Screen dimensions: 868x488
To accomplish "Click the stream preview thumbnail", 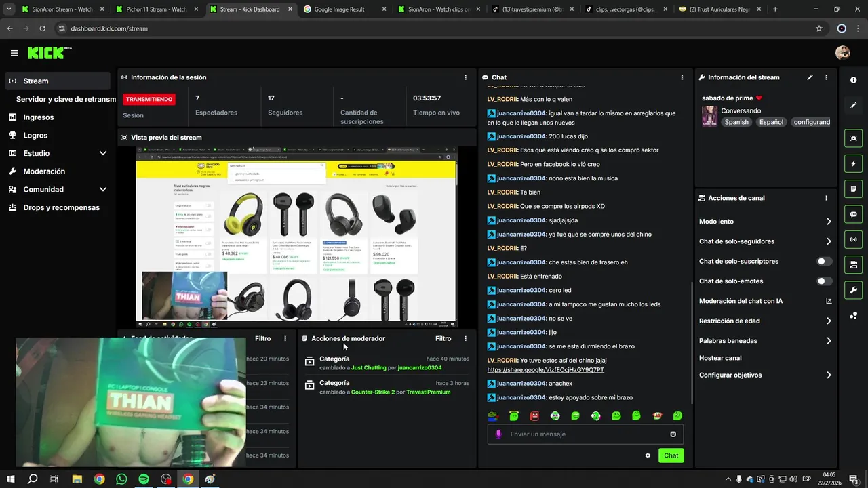I will click(296, 237).
